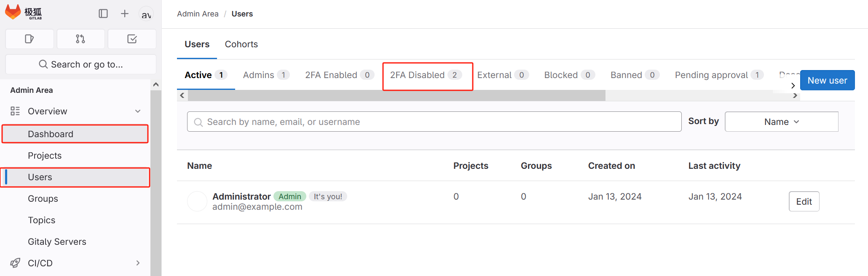Open the create new (+) menu
The width and height of the screenshot is (868, 276).
click(x=125, y=14)
